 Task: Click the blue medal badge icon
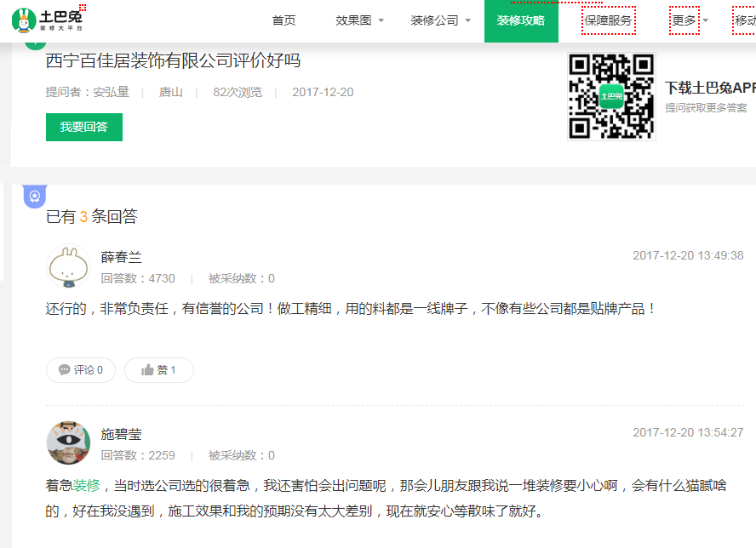(x=34, y=197)
